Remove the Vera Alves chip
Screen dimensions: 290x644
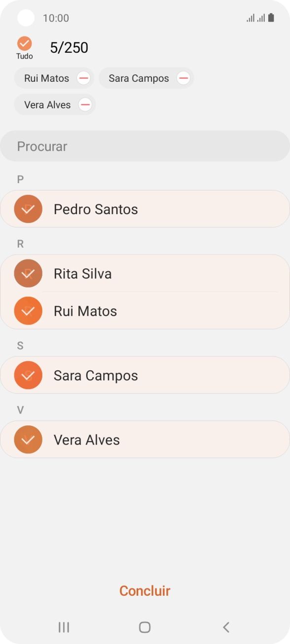click(x=85, y=104)
